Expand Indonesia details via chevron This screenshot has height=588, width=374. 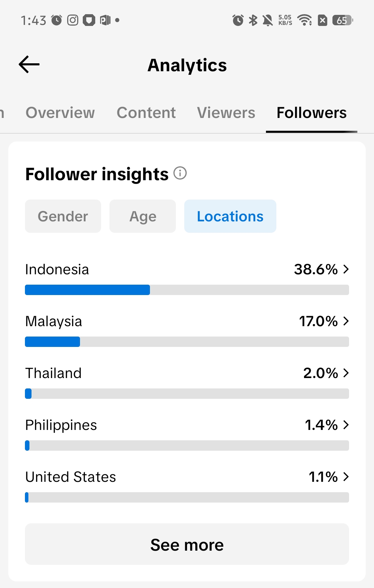coord(346,269)
